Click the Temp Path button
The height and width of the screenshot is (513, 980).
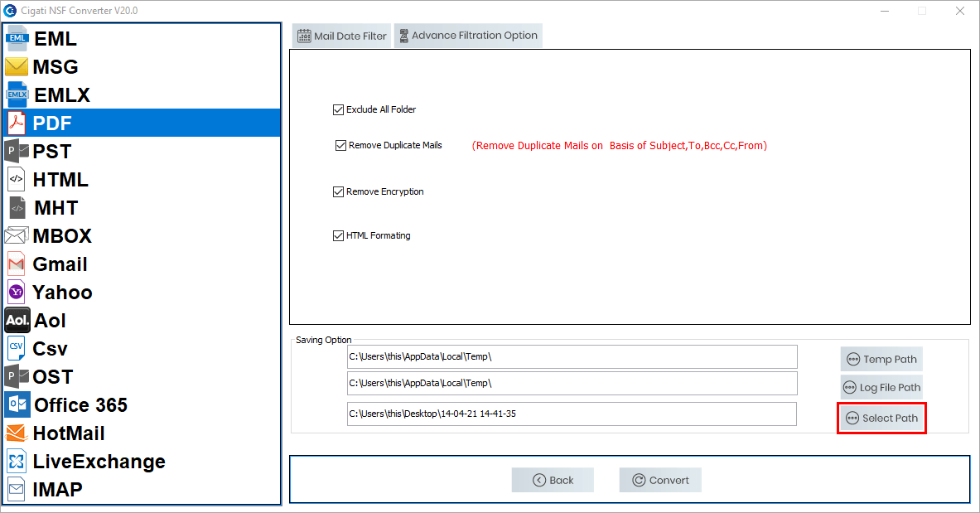coord(881,359)
